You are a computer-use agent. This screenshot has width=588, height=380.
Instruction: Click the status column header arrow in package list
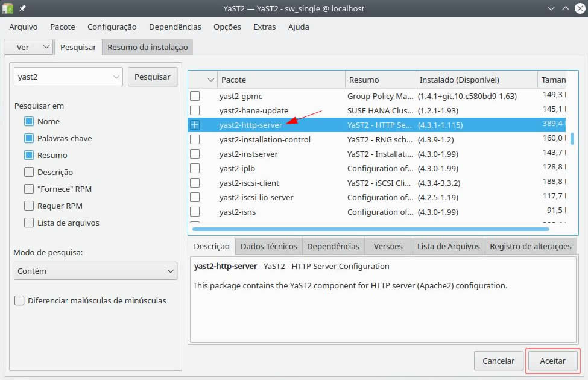210,80
